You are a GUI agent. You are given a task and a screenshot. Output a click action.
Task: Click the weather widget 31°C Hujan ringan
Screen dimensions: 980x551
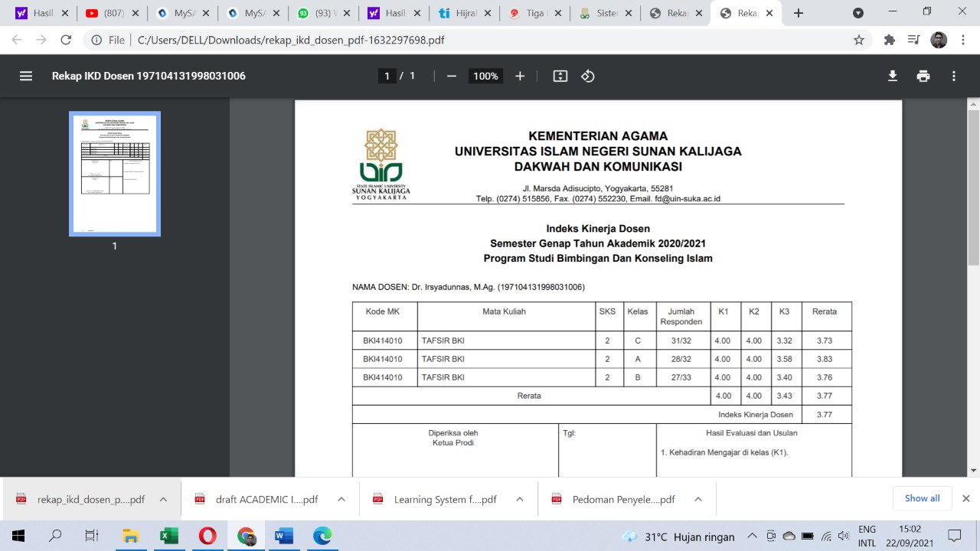tap(678, 536)
